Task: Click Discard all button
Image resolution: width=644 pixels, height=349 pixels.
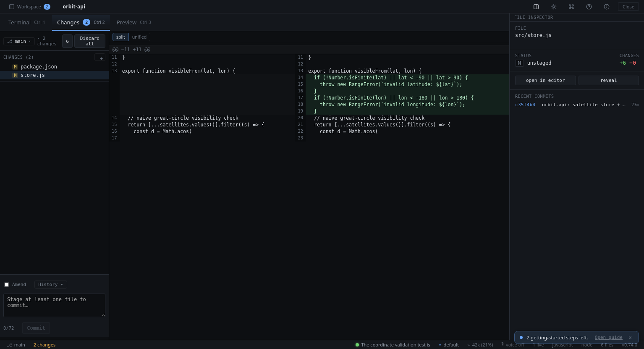Action: [90, 41]
